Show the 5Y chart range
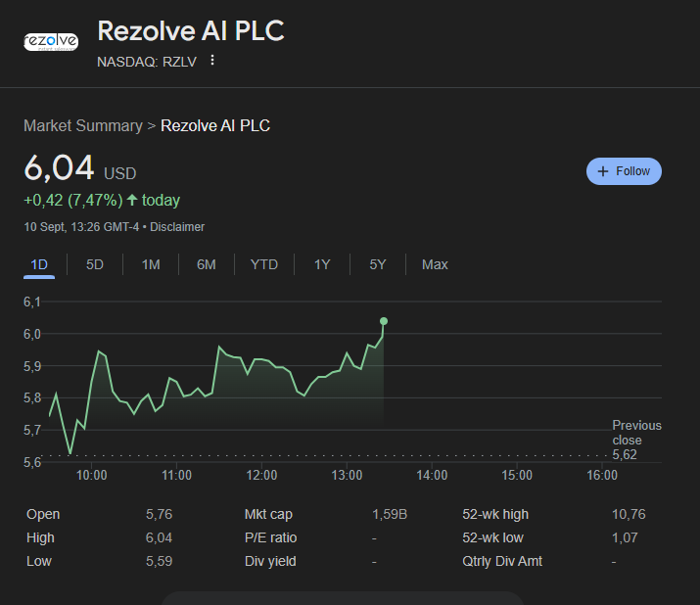Viewport: 700px width, 605px height. coord(378,264)
